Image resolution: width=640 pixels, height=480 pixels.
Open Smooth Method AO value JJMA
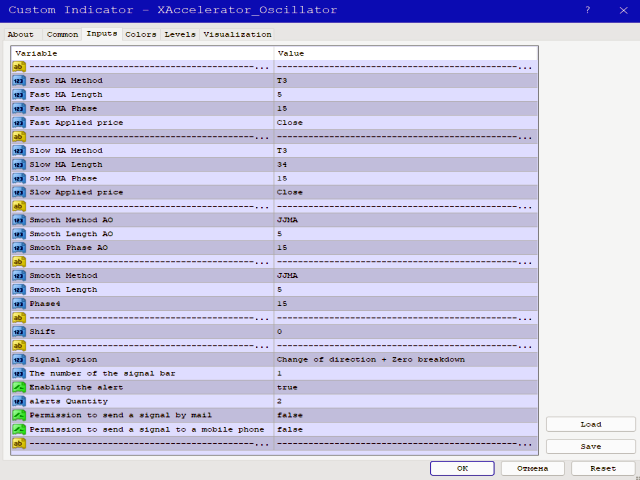pyautogui.click(x=406, y=220)
